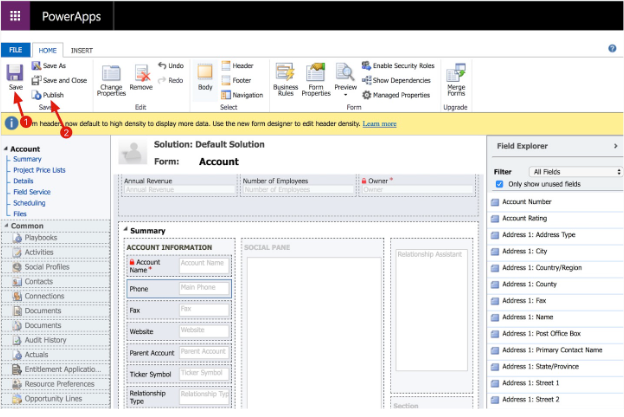Go to Project Price Lists
This screenshot has height=417, width=624.
click(x=39, y=170)
